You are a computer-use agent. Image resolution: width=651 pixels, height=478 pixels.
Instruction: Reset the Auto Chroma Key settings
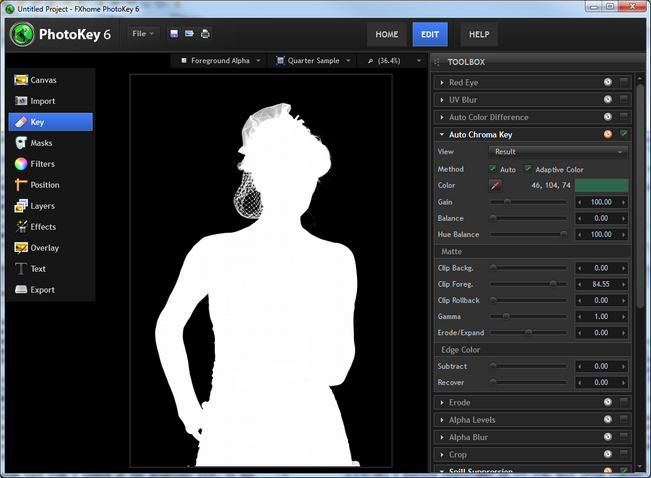608,134
